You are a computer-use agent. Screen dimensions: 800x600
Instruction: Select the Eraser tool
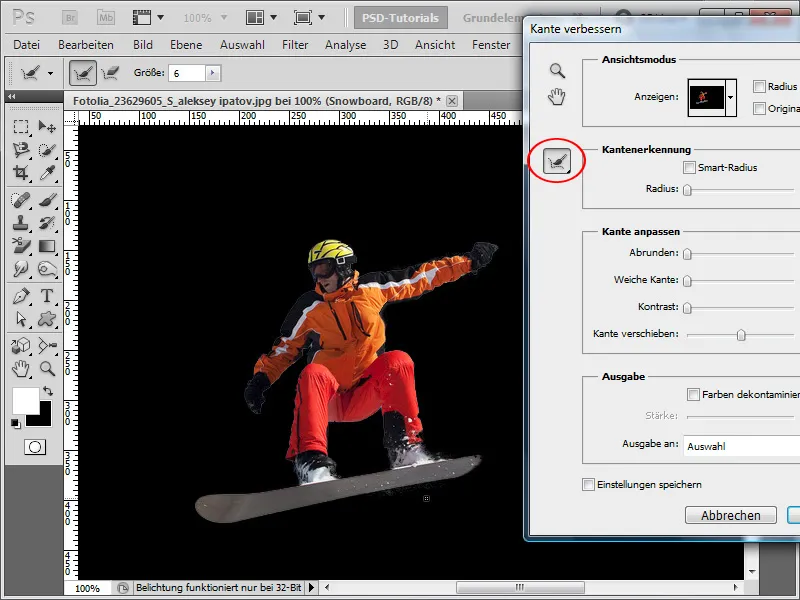[21, 246]
